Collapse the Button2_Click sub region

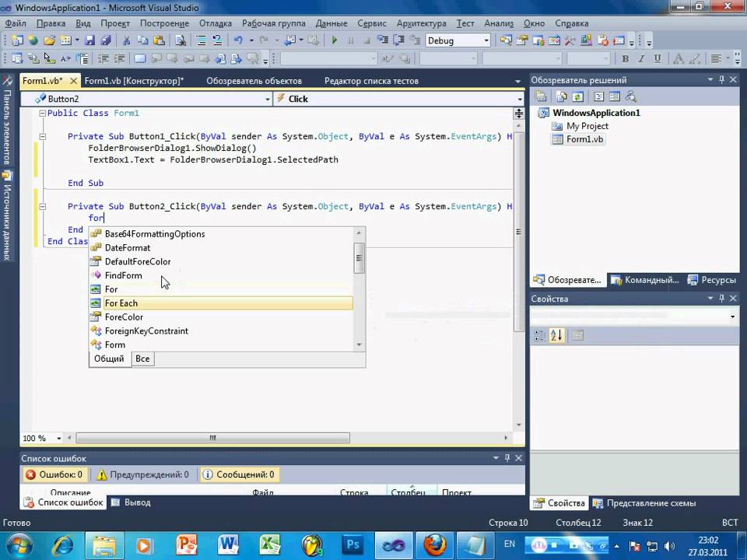pyautogui.click(x=42, y=207)
